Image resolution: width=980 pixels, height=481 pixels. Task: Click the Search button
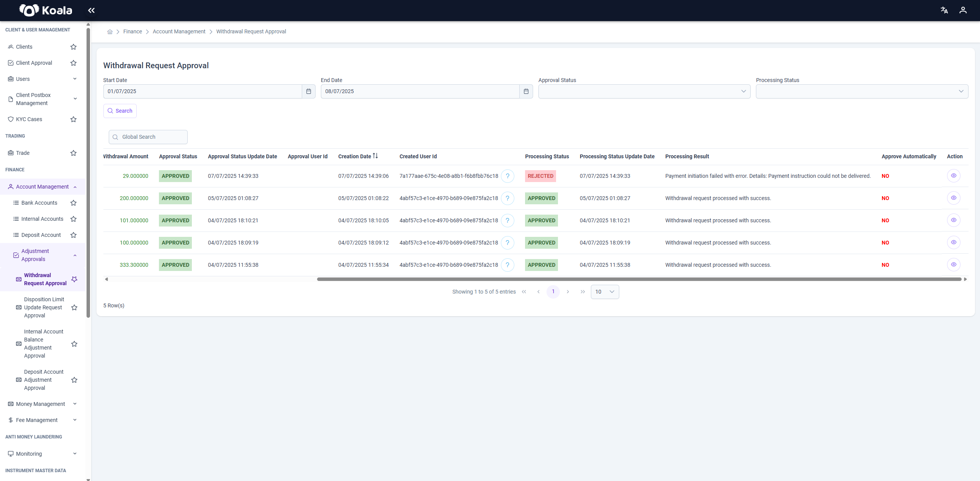(x=120, y=111)
